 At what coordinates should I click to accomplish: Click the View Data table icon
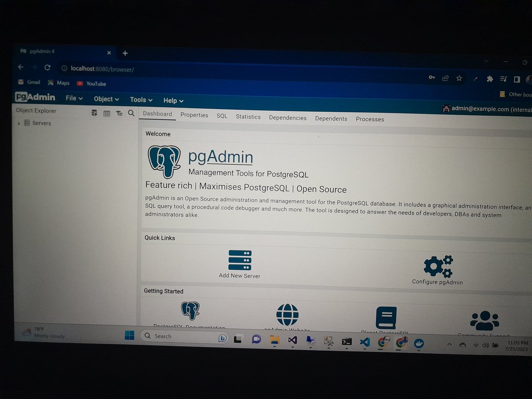[x=107, y=113]
